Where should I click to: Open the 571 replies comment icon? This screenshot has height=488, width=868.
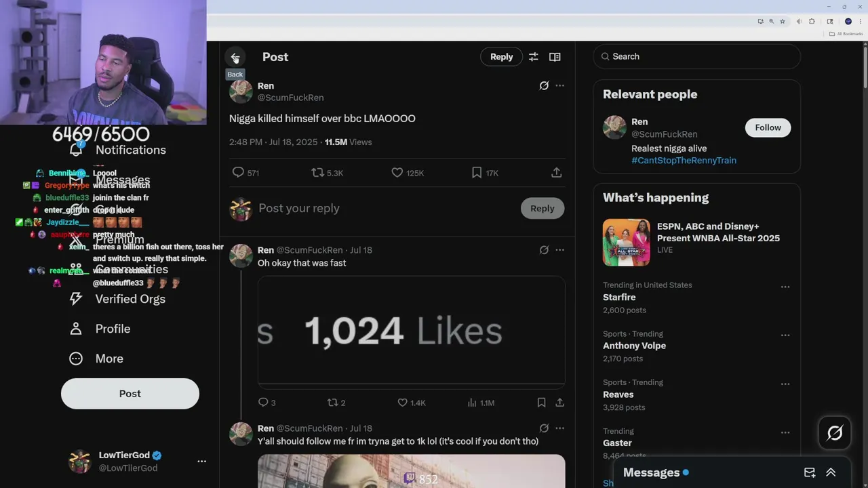coord(238,173)
